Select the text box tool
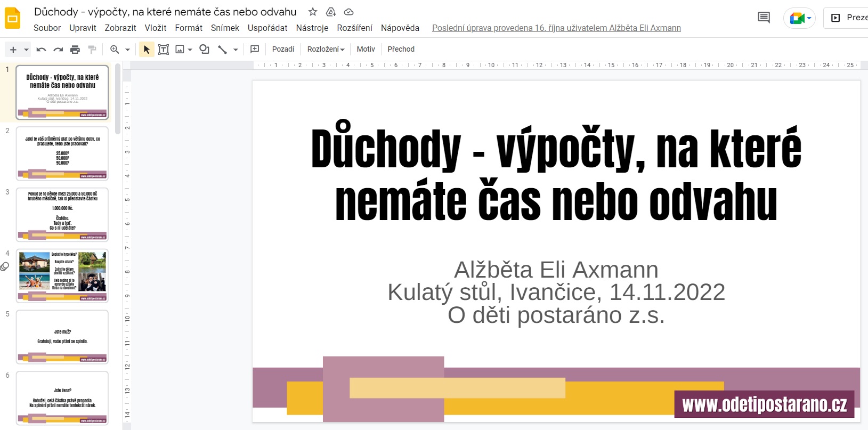Viewport: 868px width, 430px height. pyautogui.click(x=164, y=50)
